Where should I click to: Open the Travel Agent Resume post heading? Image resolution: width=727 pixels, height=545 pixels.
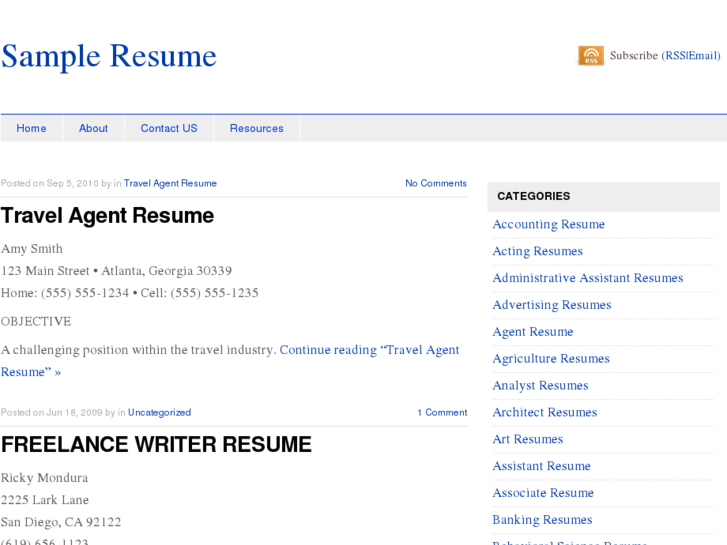pos(108,216)
